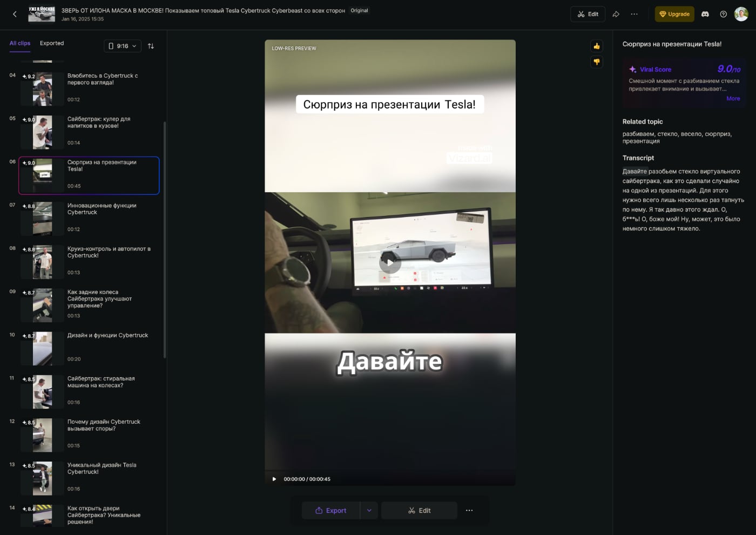Screen dimensions: 756x535
Task: Click the 9.0 viral score value
Action: [x=729, y=69]
